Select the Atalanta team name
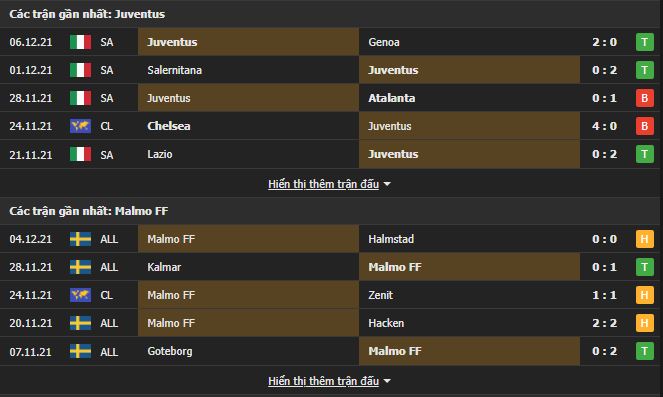 click(x=392, y=98)
